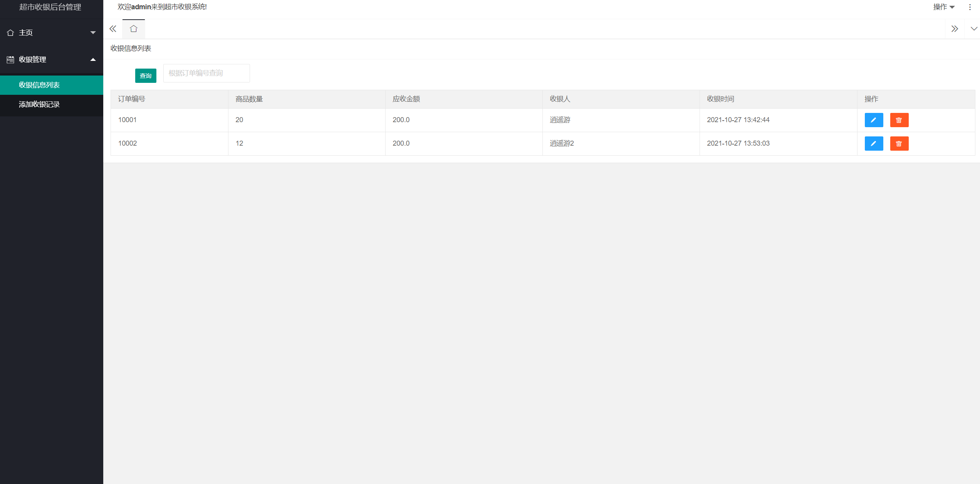980x484 pixels.
Task: Open 添加收银记录 menu item
Action: coord(39,104)
